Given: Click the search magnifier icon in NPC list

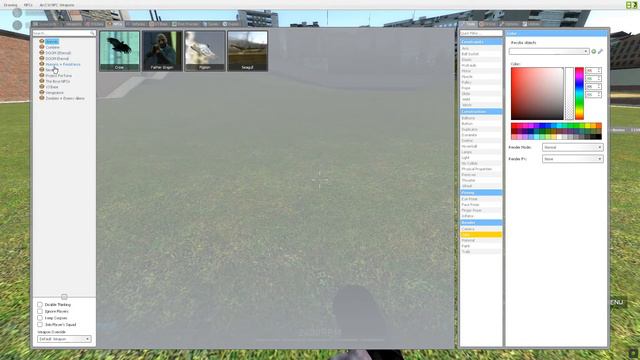Looking at the screenshot, I should (x=92, y=33).
